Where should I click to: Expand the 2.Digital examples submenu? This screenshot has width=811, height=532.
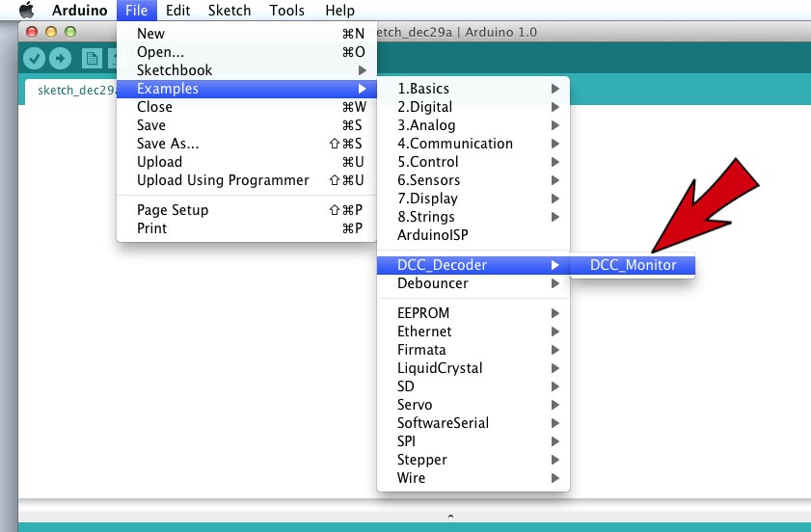pyautogui.click(x=473, y=107)
